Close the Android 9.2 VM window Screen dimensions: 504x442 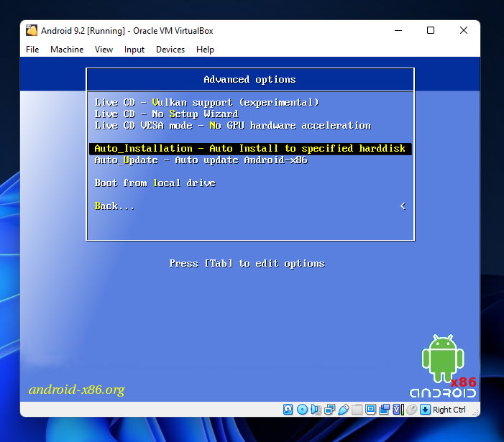[x=464, y=30]
